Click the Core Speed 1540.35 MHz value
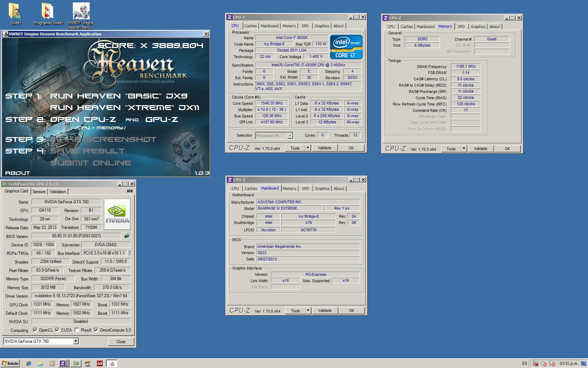This screenshot has width=588, height=368. click(272, 103)
